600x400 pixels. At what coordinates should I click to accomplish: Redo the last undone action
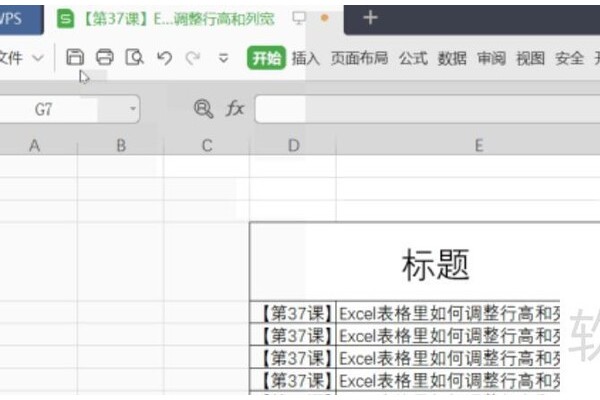pyautogui.click(x=193, y=58)
